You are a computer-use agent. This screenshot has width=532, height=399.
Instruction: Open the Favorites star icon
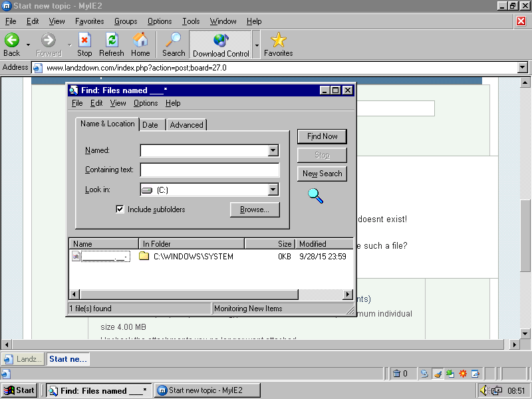pyautogui.click(x=278, y=41)
